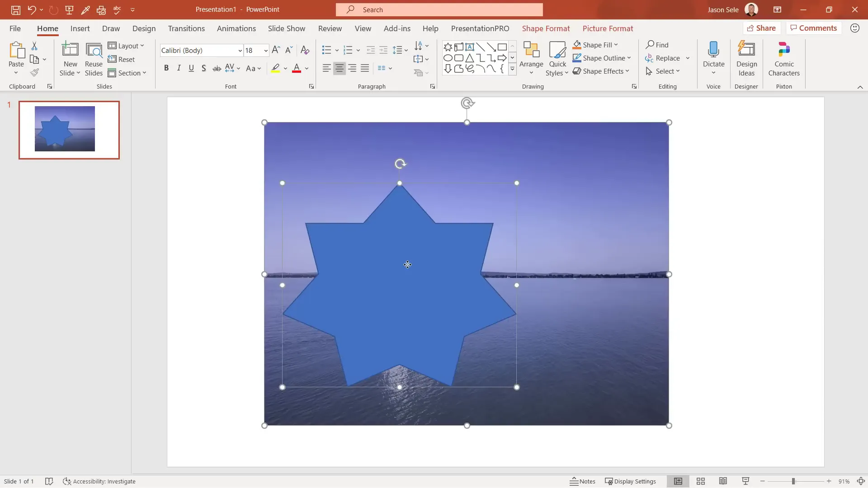Center align text
Image resolution: width=868 pixels, height=488 pixels.
tap(339, 68)
